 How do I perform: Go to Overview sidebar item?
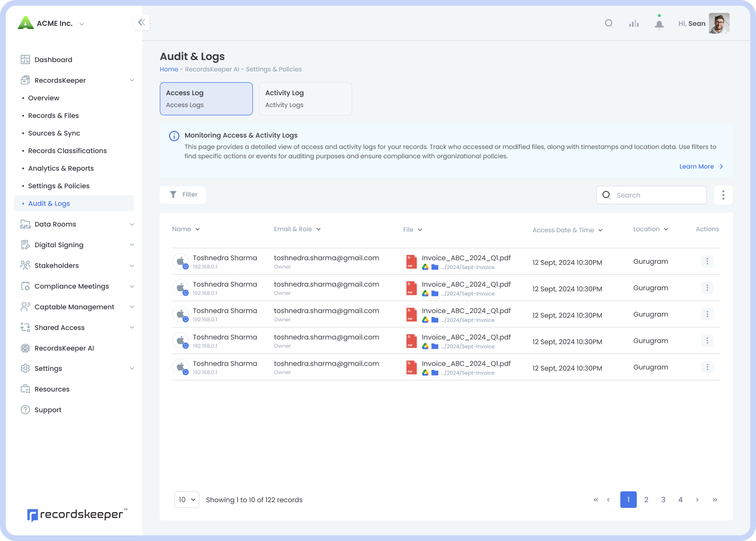43,98
